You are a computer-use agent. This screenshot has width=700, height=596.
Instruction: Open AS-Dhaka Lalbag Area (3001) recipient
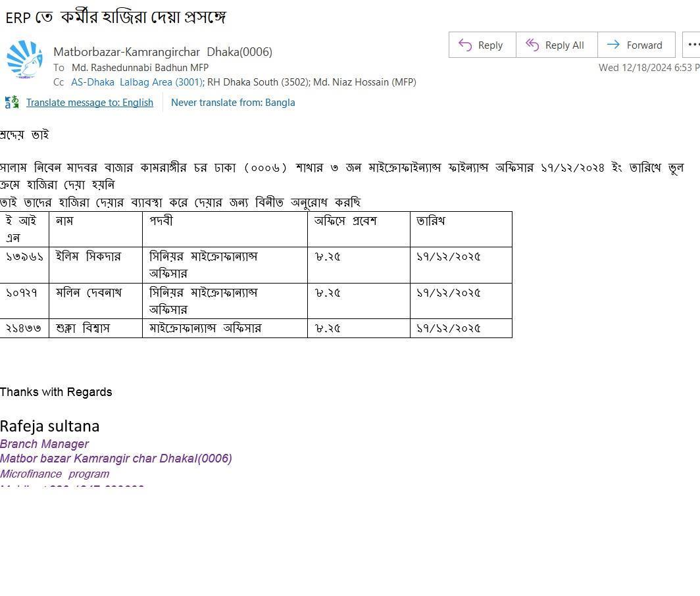click(x=137, y=82)
